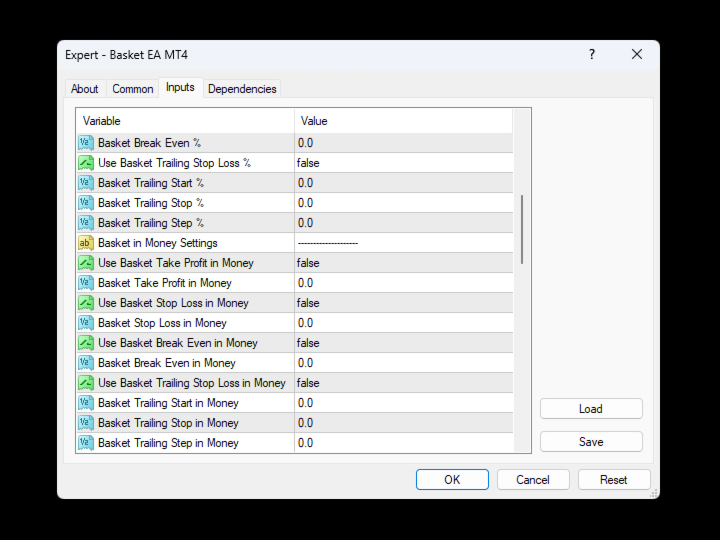This screenshot has height=540, width=720.
Task: Click the number icon beside Basket Trailing Start in Money
Action: 86,403
